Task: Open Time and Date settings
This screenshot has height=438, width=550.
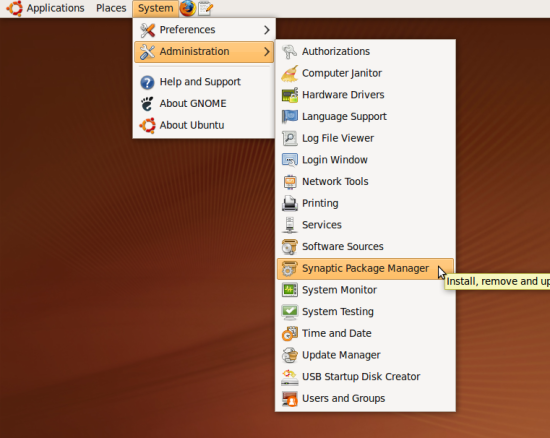Action: point(365,334)
